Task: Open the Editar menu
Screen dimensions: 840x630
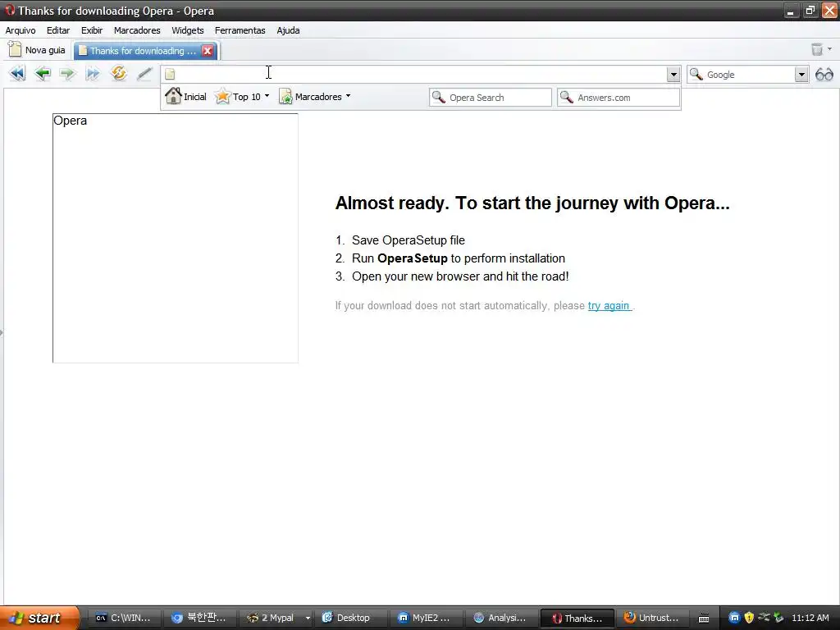Action: tap(58, 30)
